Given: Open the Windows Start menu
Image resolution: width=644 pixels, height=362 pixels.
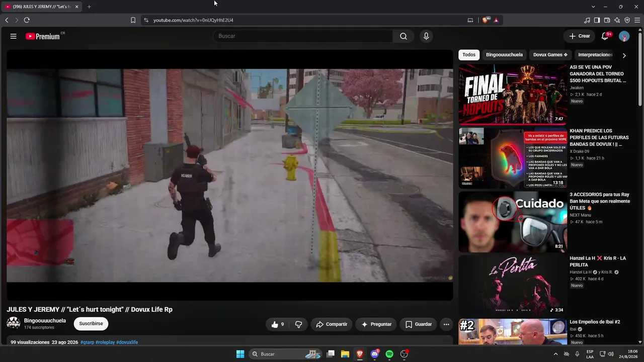Looking at the screenshot, I should coord(240,354).
